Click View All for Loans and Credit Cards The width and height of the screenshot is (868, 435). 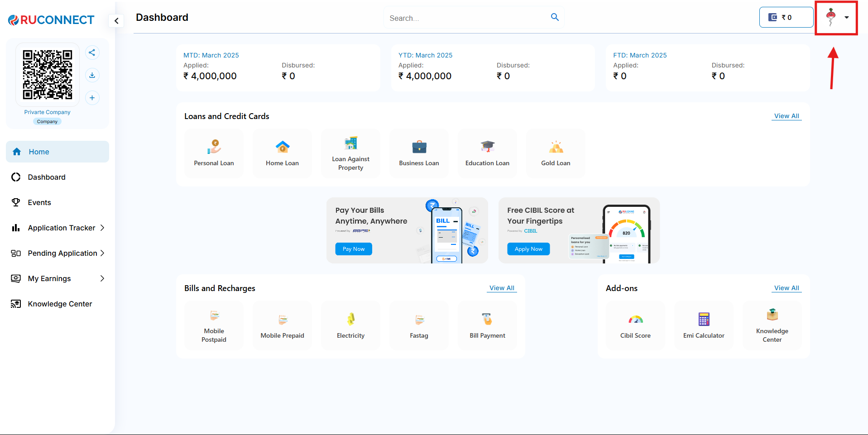(x=786, y=116)
